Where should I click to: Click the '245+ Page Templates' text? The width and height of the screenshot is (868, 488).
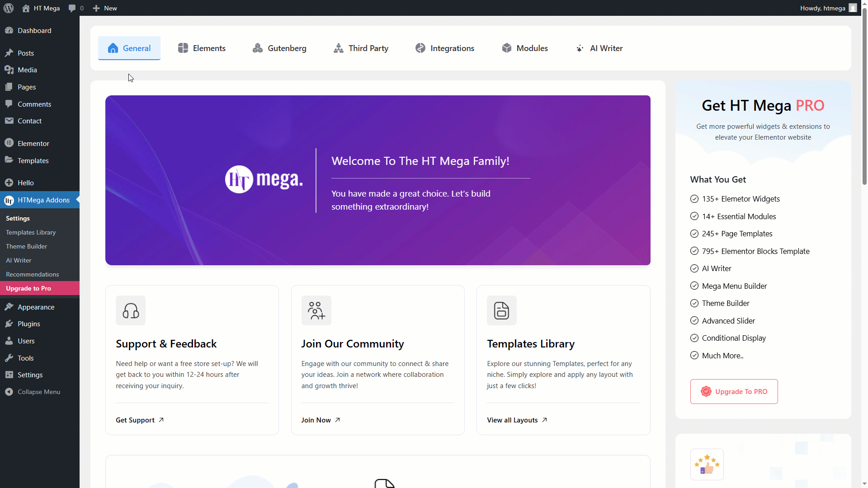coord(737,234)
